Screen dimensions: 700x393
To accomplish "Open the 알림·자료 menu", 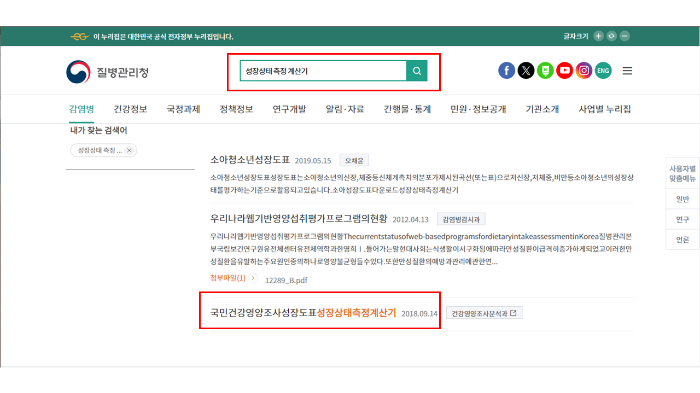I will [x=345, y=109].
